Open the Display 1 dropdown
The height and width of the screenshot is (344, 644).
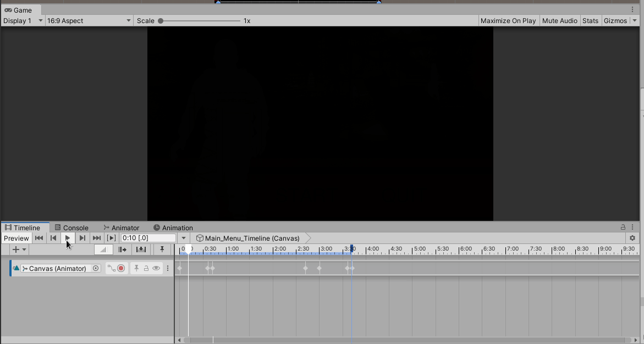(x=22, y=20)
